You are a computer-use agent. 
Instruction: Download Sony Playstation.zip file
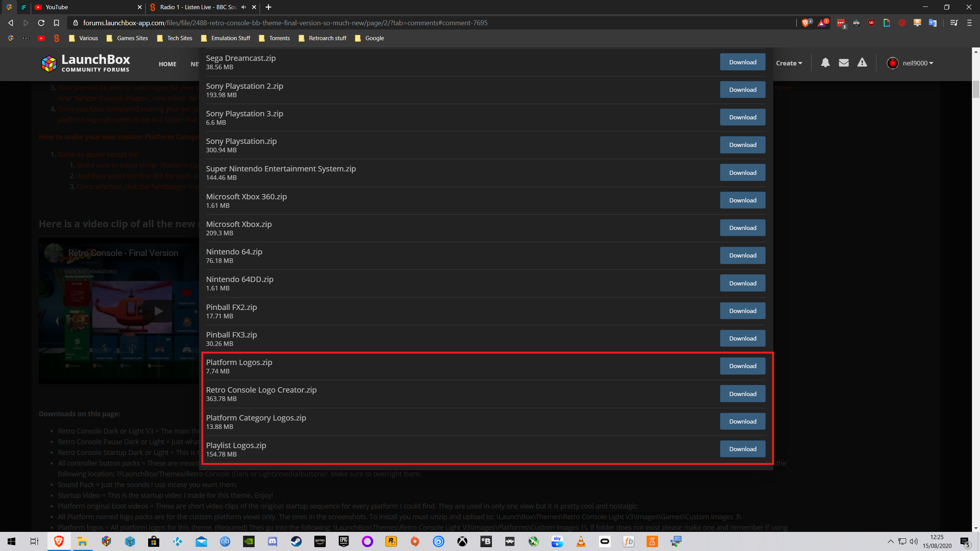coord(743,145)
